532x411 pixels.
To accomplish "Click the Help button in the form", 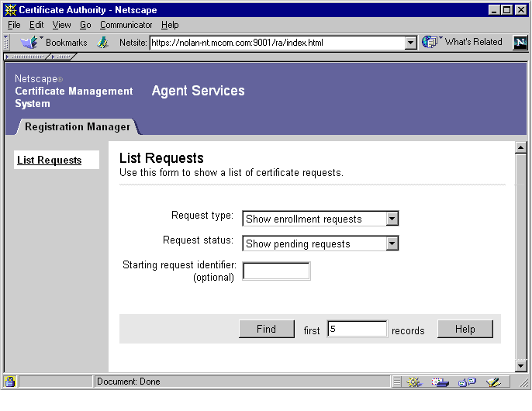I will click(465, 329).
